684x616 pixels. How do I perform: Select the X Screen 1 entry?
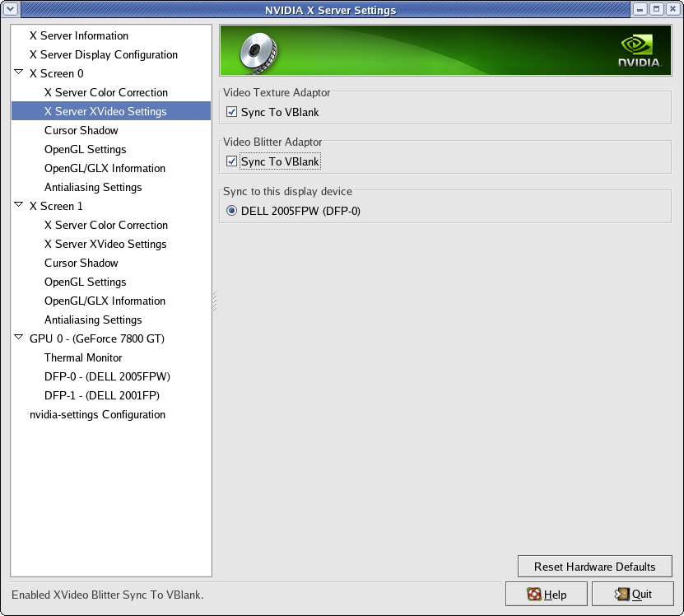(56, 206)
